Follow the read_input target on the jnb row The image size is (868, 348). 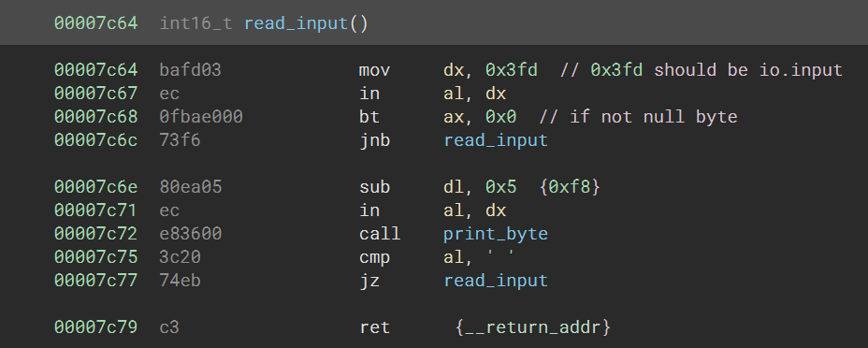(496, 140)
